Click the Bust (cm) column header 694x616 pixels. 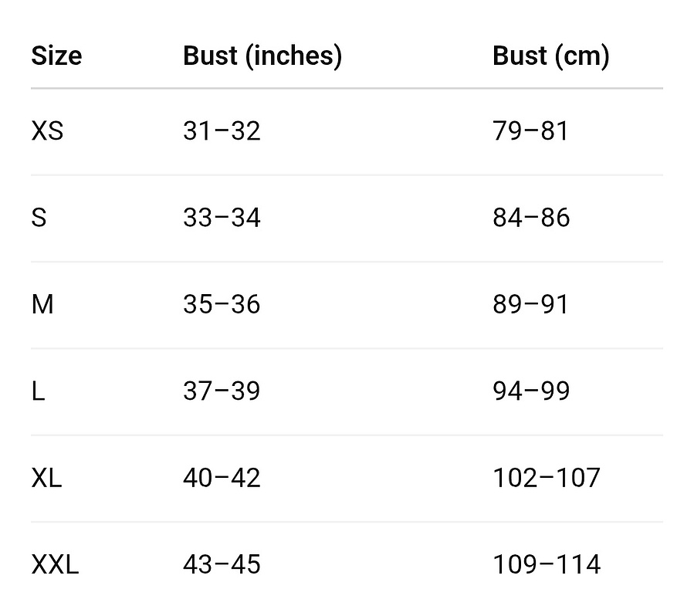551,56
